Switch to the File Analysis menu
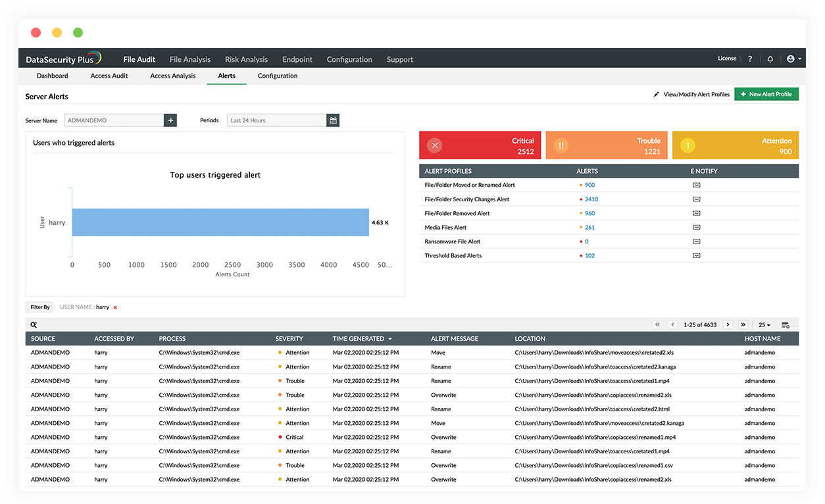Image resolution: width=825 pixels, height=504 pixels. (x=190, y=59)
